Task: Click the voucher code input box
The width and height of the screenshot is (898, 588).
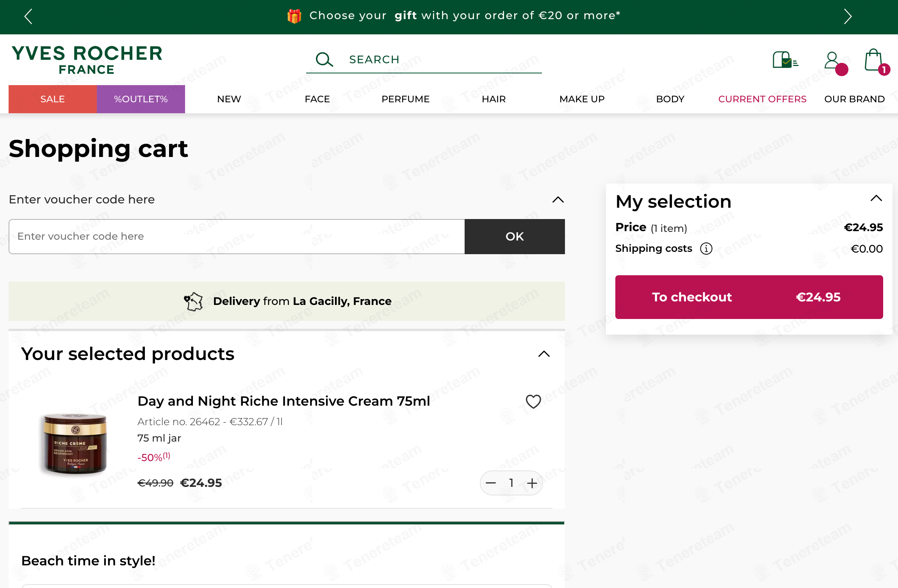Action: tap(237, 237)
